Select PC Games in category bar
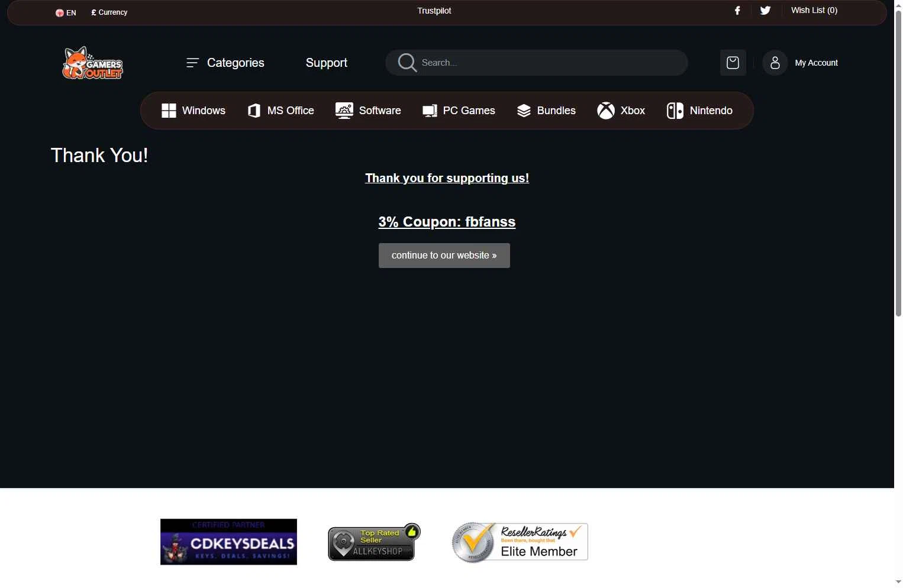Viewport: 903px width, 588px height. click(x=459, y=111)
